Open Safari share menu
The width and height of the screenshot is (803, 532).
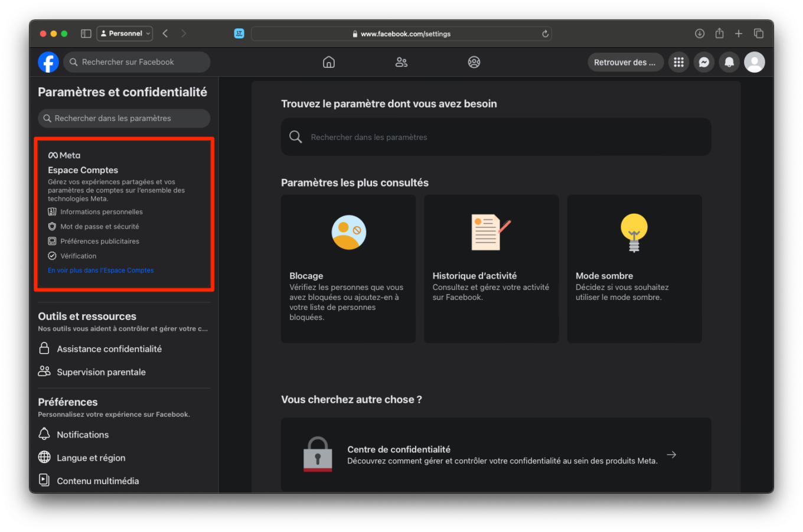tap(719, 33)
